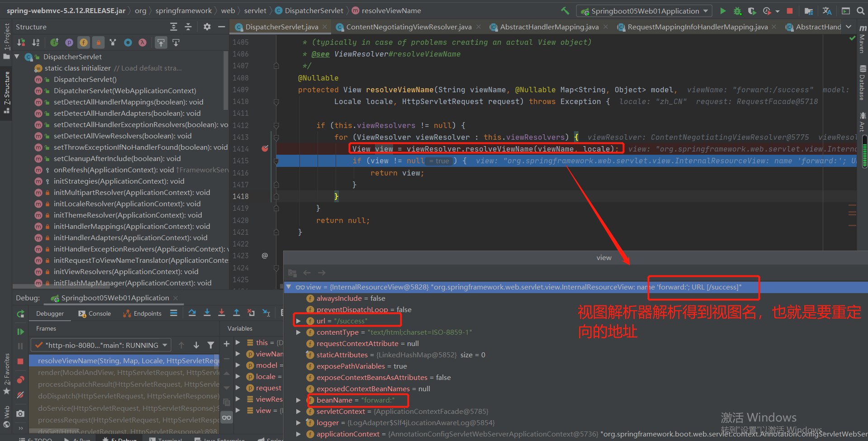This screenshot has width=868, height=441.
Task: Select the render(ModelAndView...) stack frame
Action: point(124,372)
